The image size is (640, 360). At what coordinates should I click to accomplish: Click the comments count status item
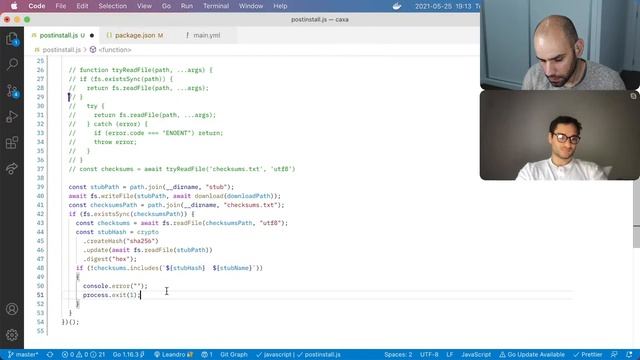(207, 355)
